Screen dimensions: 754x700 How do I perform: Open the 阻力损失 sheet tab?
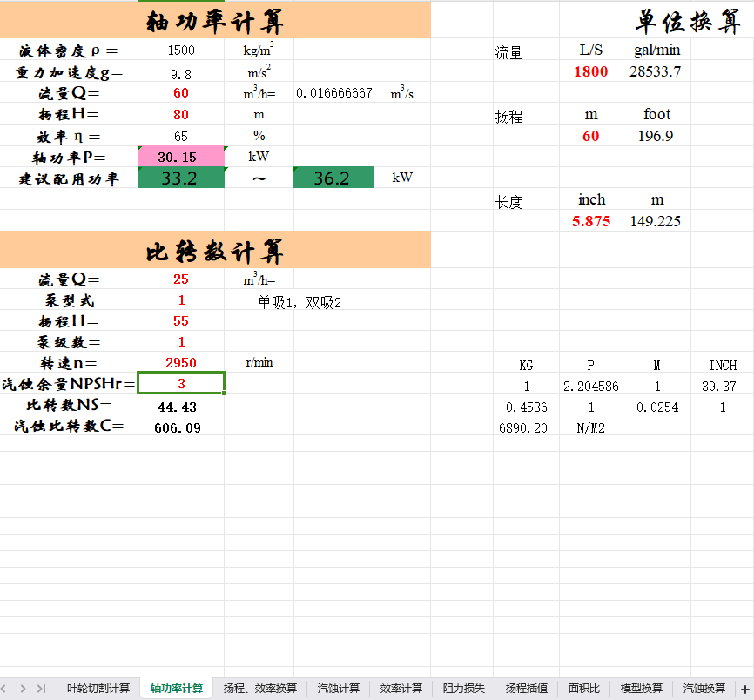[463, 689]
